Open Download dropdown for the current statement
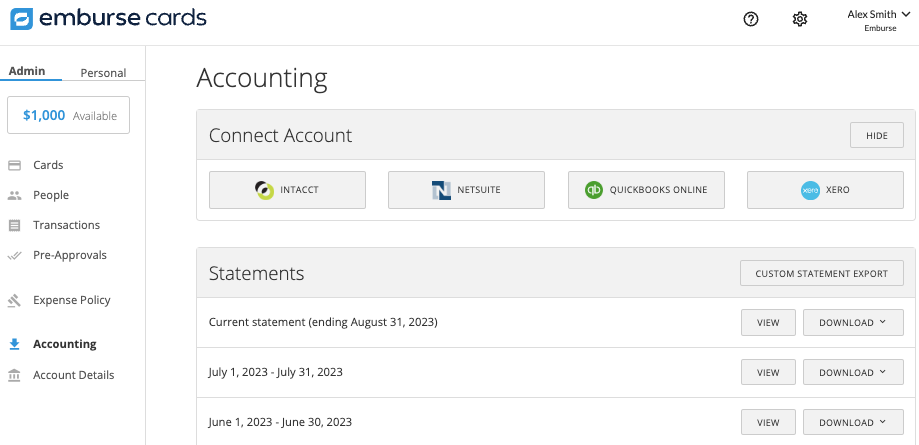This screenshot has width=919, height=445. 853,322
